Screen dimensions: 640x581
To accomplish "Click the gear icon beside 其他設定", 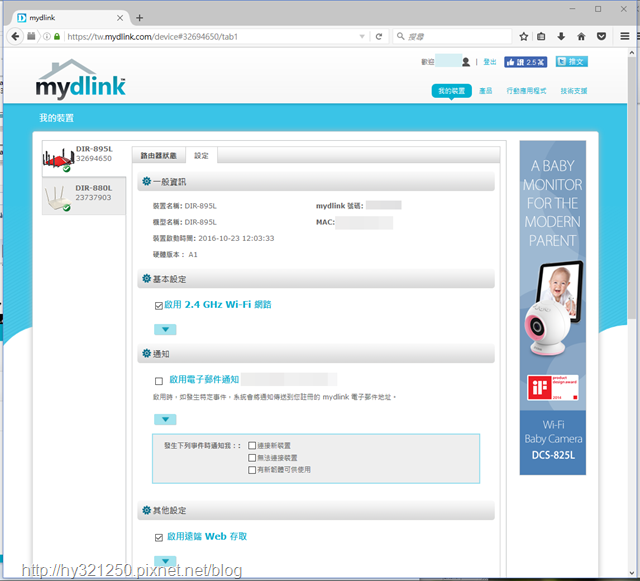I will click(x=147, y=510).
